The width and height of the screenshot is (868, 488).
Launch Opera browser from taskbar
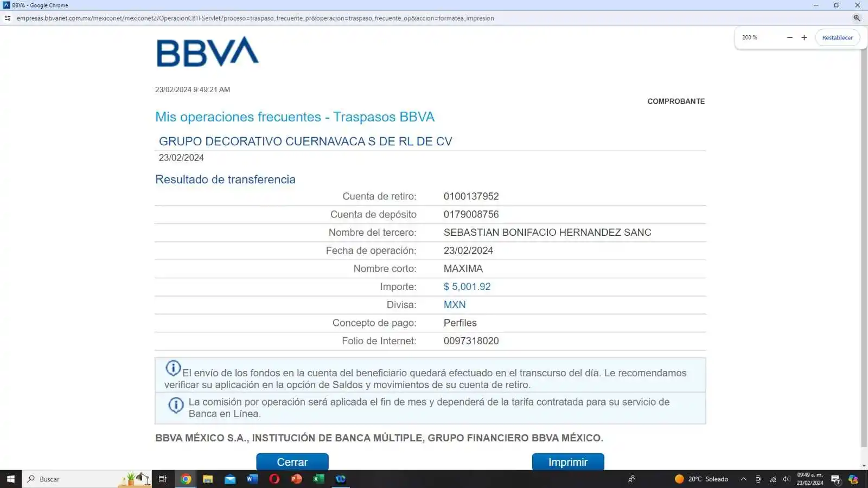pyautogui.click(x=274, y=479)
